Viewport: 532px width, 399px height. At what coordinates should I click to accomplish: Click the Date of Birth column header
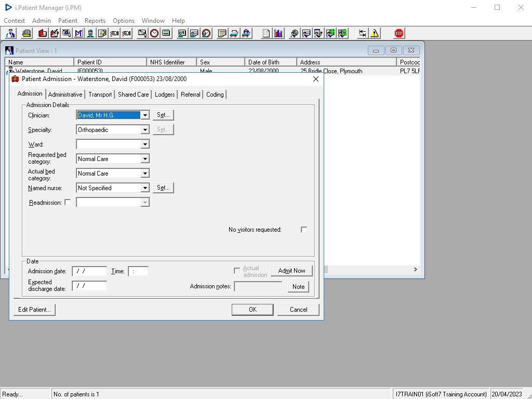point(271,62)
